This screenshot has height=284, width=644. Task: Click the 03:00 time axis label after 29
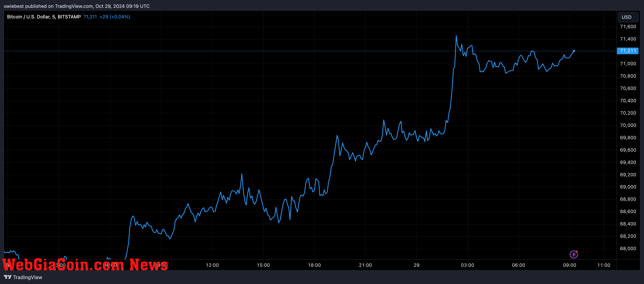click(467, 265)
